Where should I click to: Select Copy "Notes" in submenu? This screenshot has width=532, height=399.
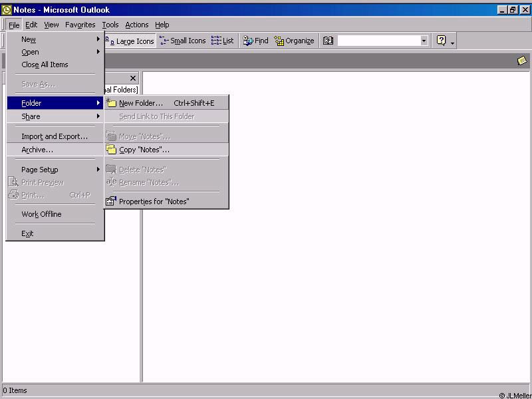click(x=166, y=150)
